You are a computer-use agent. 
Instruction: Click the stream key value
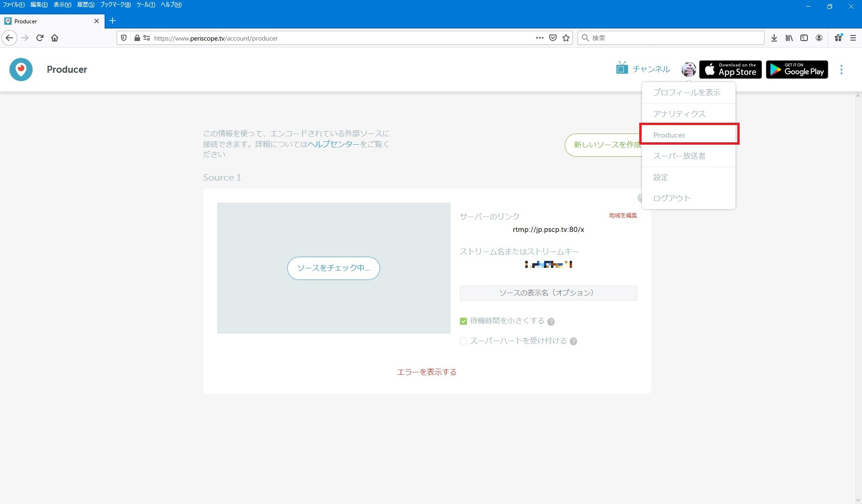click(x=548, y=265)
